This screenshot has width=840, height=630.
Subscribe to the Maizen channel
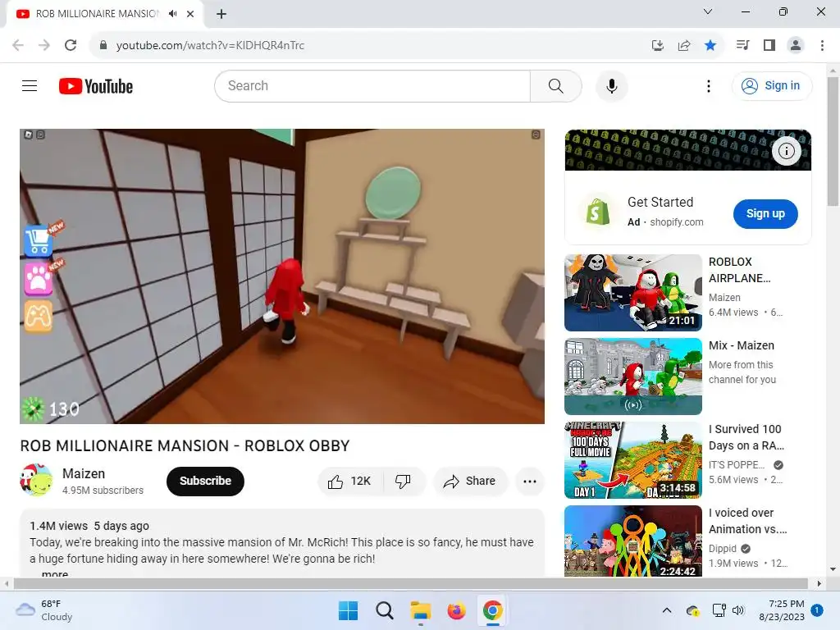click(x=205, y=481)
